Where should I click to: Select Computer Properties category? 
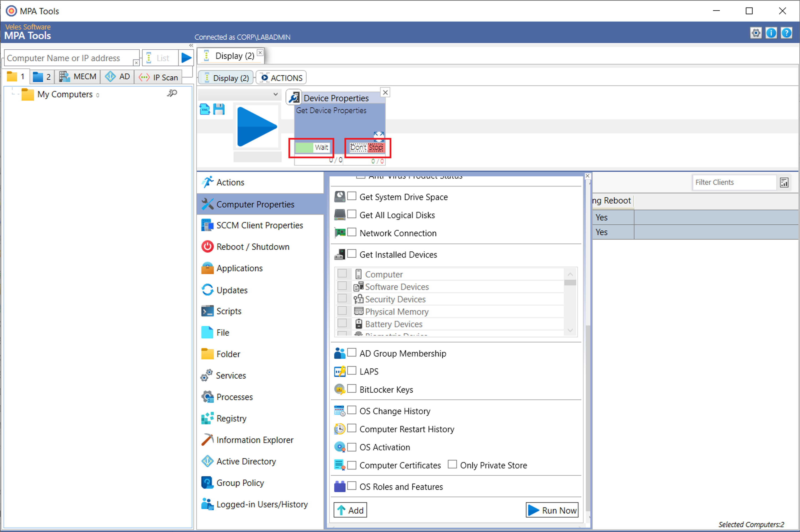(260, 204)
